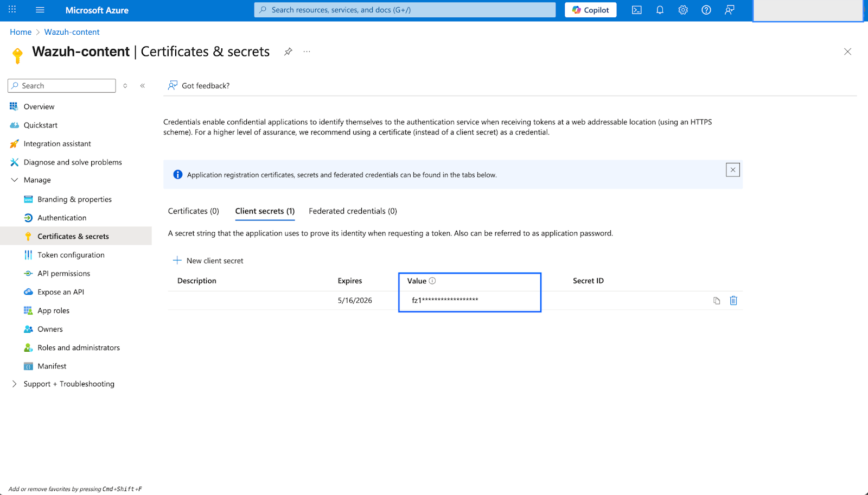The width and height of the screenshot is (868, 495).
Task: Dismiss the information banner
Action: click(x=732, y=170)
